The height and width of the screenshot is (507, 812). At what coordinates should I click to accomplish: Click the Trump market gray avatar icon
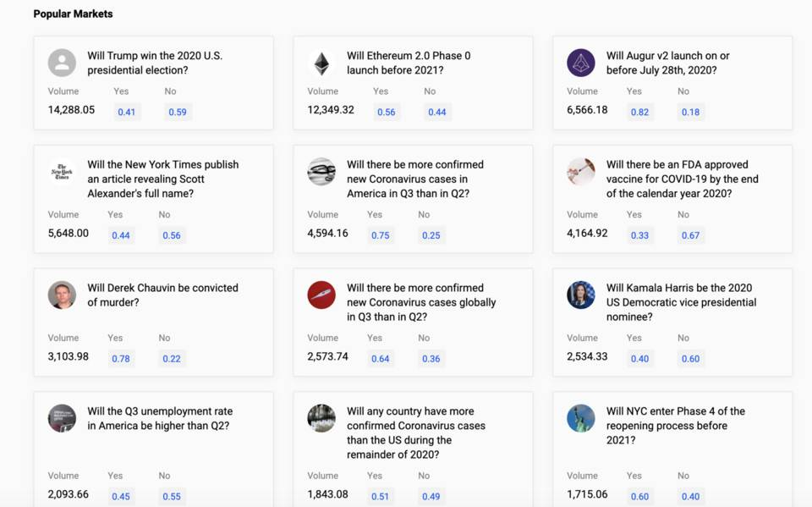tap(62, 63)
